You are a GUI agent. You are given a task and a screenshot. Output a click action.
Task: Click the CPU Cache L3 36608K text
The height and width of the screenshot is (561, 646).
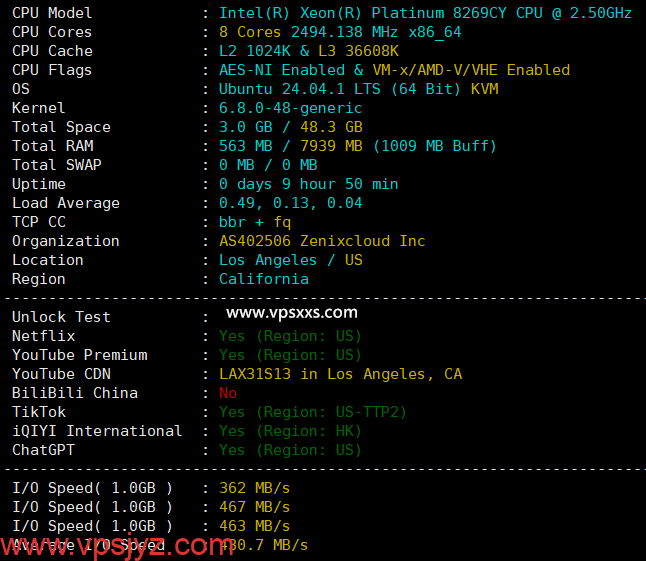358,51
